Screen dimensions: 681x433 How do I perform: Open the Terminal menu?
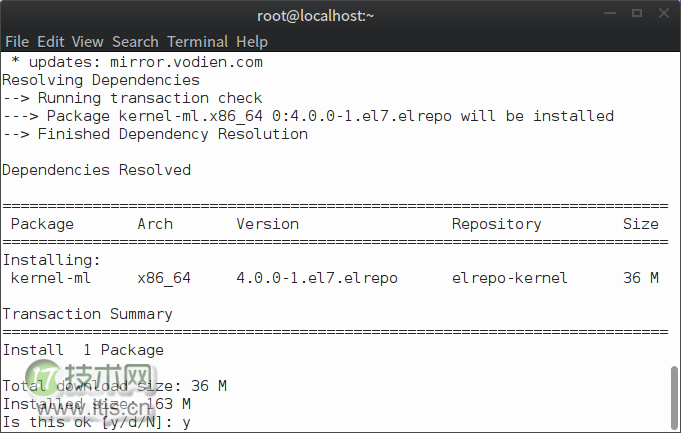[197, 41]
